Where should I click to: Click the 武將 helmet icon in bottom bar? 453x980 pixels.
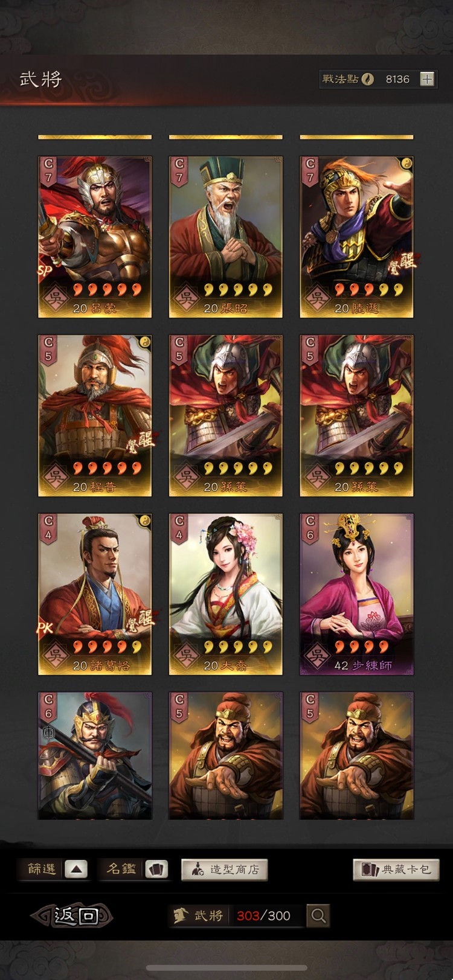[x=181, y=916]
